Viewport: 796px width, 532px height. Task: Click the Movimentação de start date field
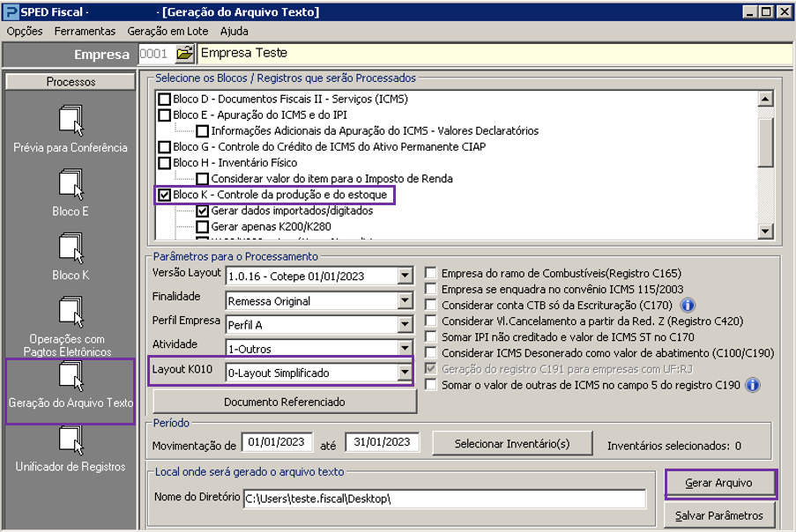[x=277, y=442]
